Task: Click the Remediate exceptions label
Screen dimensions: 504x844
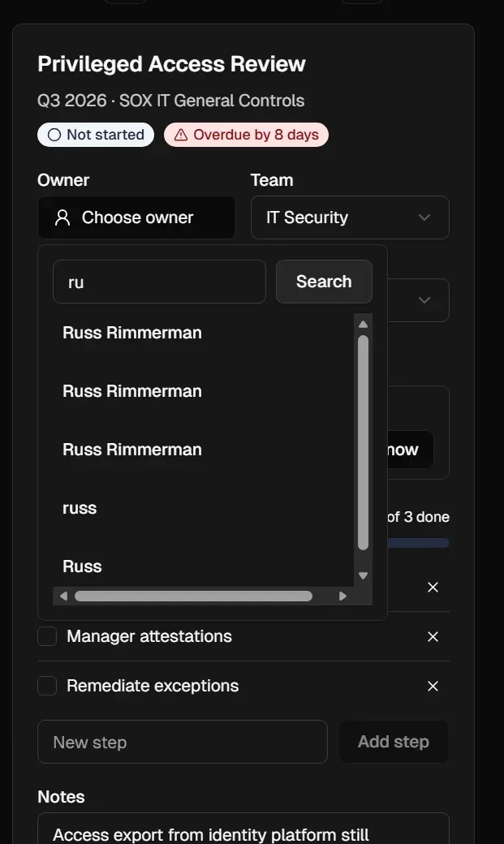Action: click(x=153, y=686)
